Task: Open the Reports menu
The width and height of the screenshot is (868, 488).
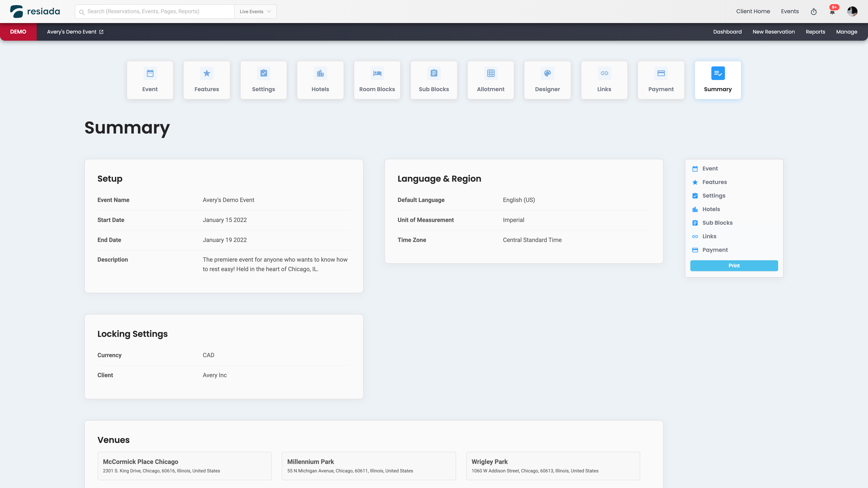Action: pos(815,32)
